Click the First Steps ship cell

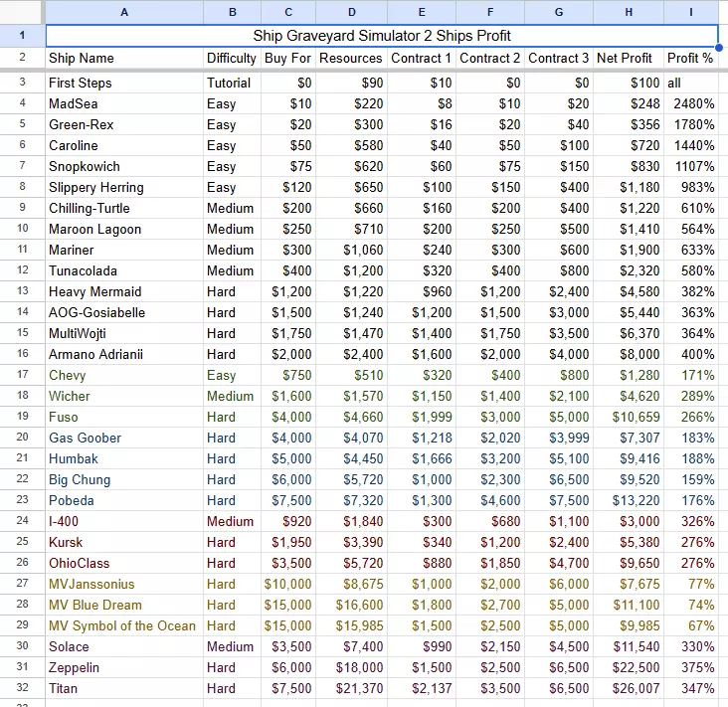pos(81,84)
